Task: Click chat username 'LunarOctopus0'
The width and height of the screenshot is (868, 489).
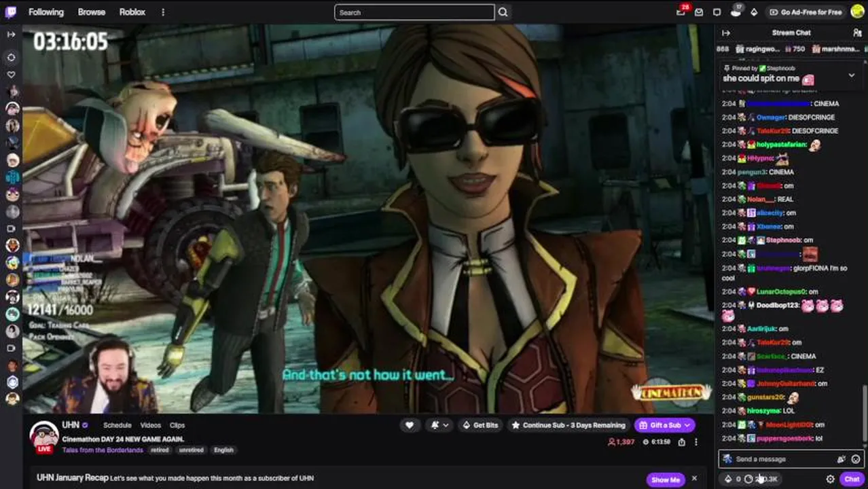Action: pos(781,291)
